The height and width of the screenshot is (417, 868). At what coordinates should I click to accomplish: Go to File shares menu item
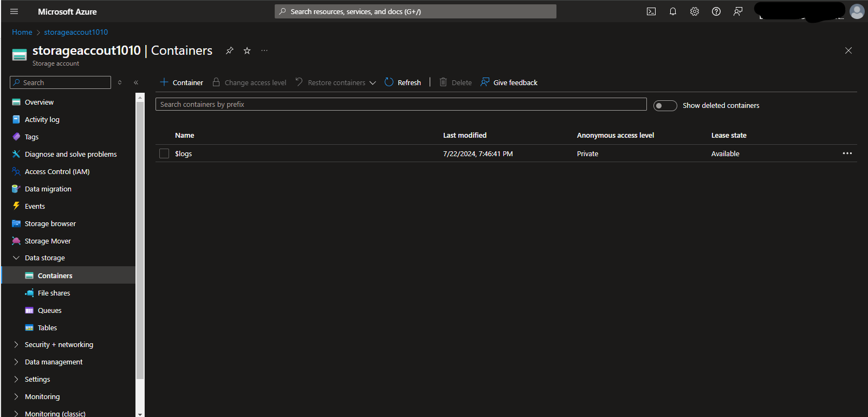[54, 293]
